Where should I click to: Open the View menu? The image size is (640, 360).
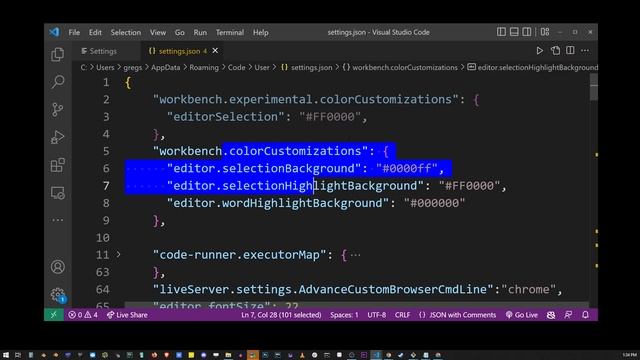click(x=158, y=32)
